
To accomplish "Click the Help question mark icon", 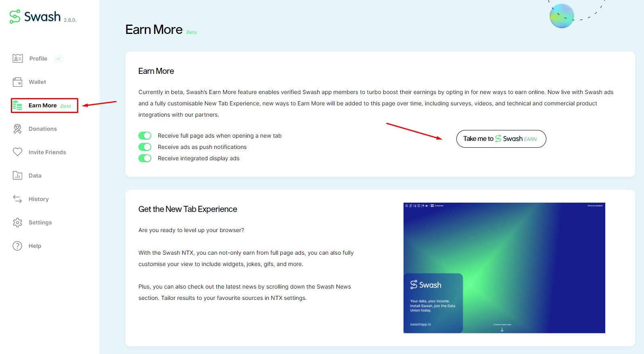I will 17,246.
